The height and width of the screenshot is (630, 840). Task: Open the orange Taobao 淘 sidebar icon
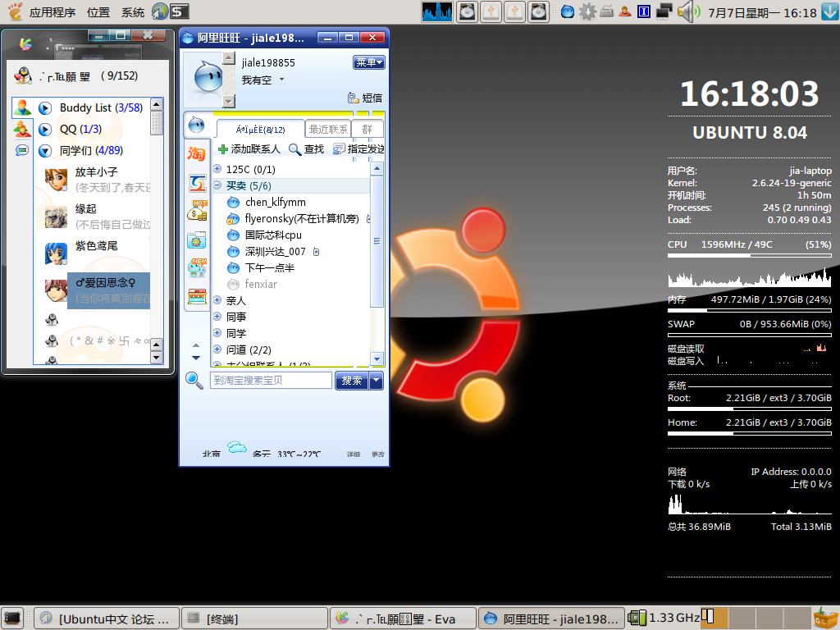pyautogui.click(x=197, y=154)
